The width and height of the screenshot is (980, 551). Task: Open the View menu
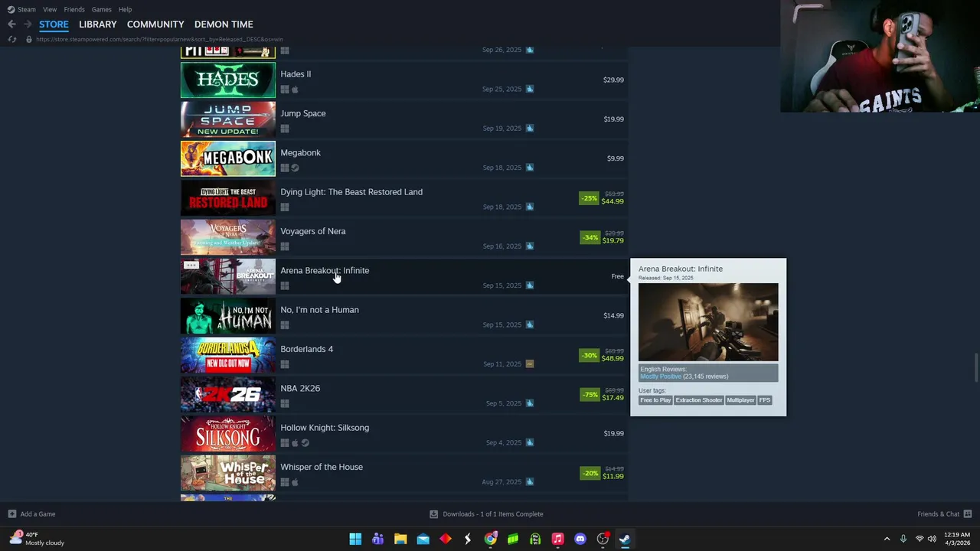[50, 9]
